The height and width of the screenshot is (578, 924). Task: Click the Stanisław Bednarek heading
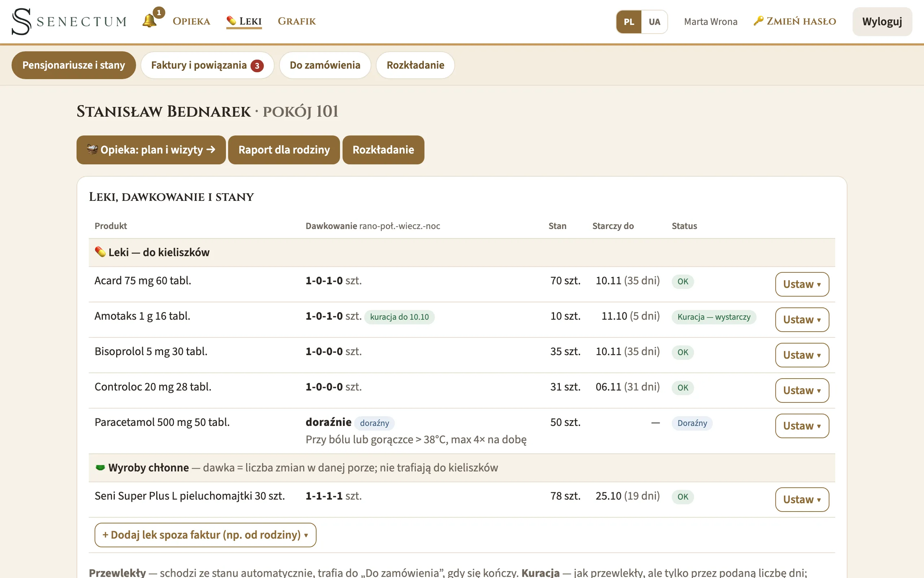(164, 112)
